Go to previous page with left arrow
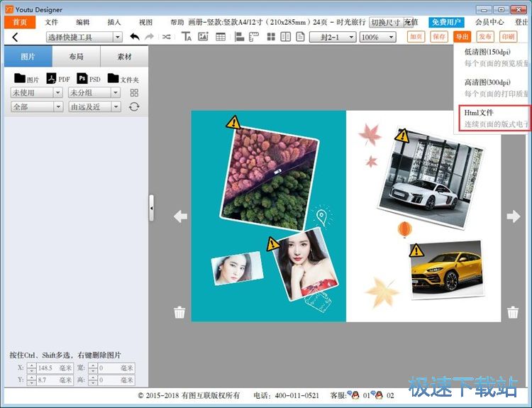The image size is (532, 408). (x=180, y=216)
